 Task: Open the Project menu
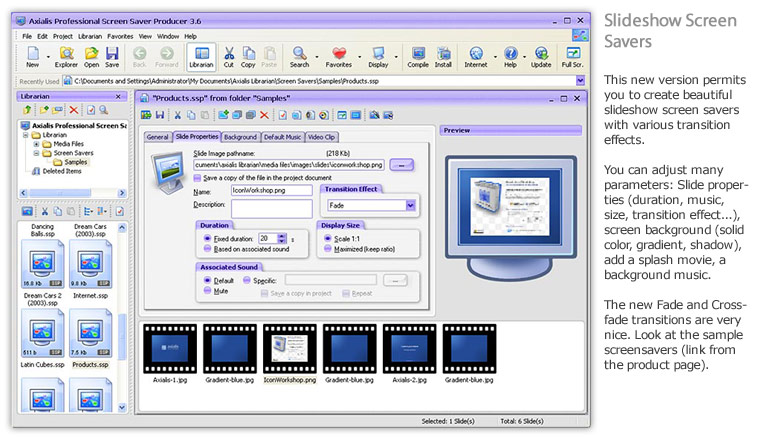63,36
